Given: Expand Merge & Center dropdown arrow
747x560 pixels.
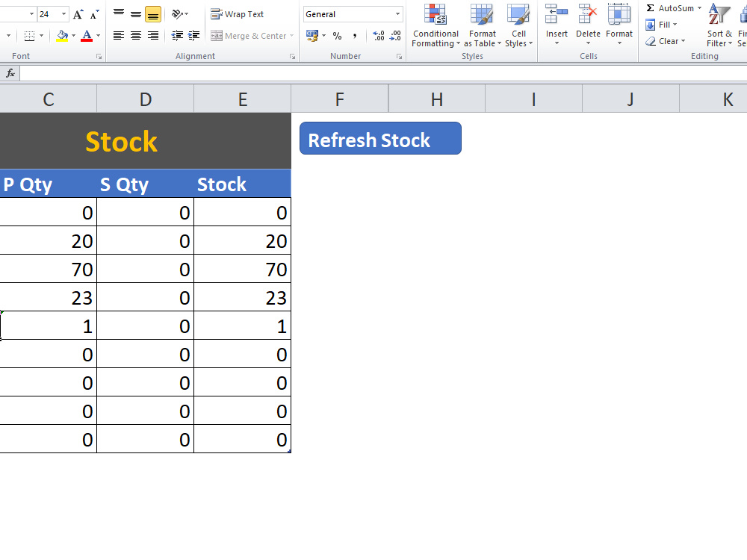Looking at the screenshot, I should pyautogui.click(x=291, y=36).
